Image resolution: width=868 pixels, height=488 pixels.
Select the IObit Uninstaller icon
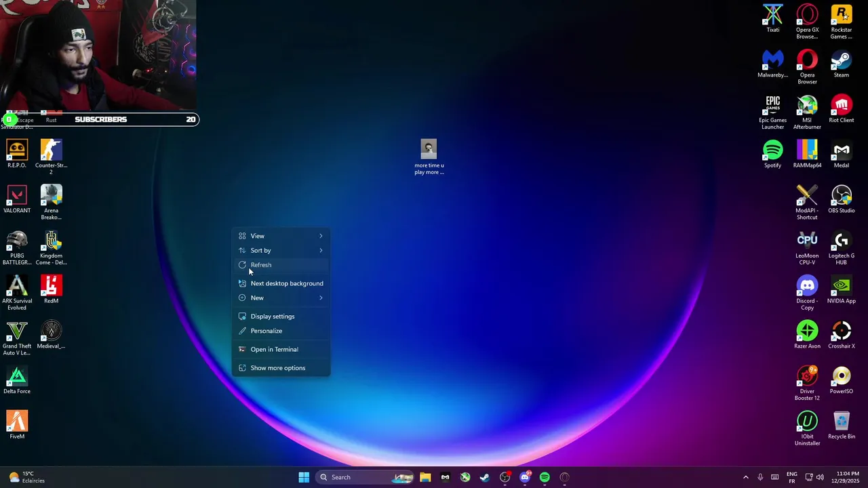point(807,428)
